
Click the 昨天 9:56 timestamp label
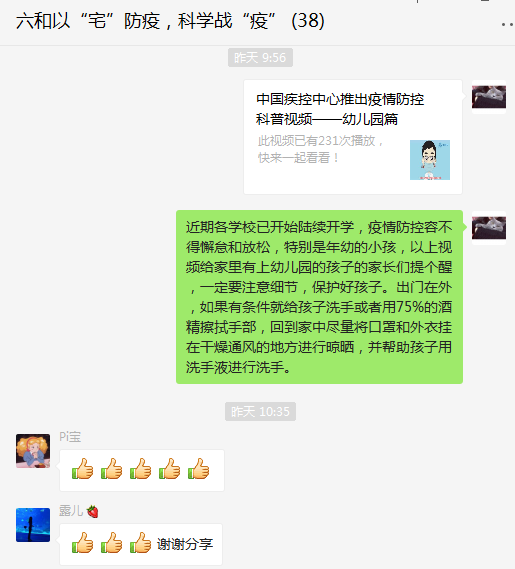click(260, 58)
